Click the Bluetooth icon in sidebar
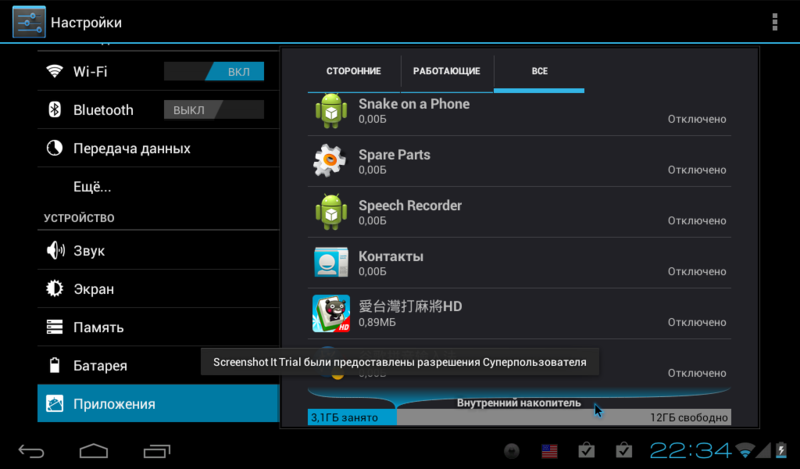 click(55, 110)
